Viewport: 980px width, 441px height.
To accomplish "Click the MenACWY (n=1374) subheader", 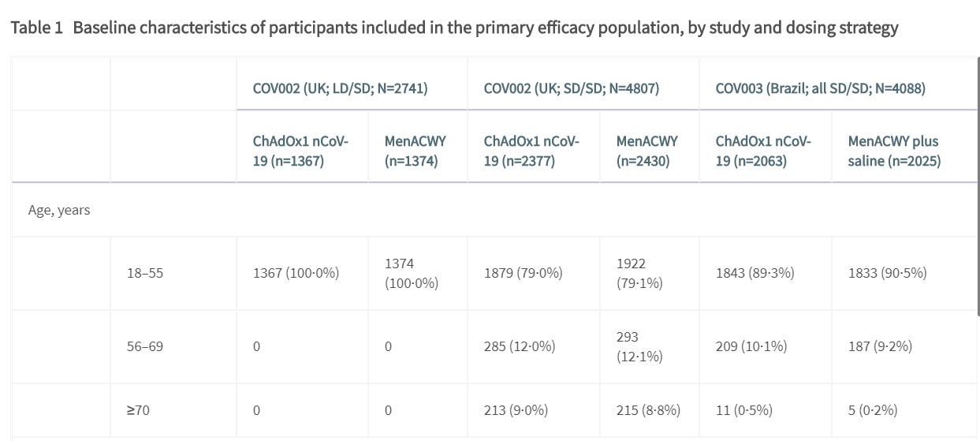I will pos(415,151).
